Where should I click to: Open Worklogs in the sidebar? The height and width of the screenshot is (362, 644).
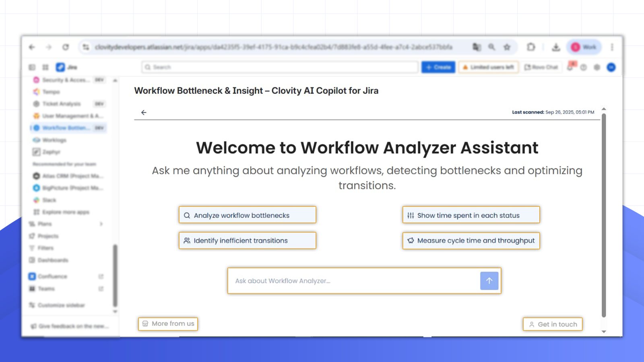[x=69, y=140]
